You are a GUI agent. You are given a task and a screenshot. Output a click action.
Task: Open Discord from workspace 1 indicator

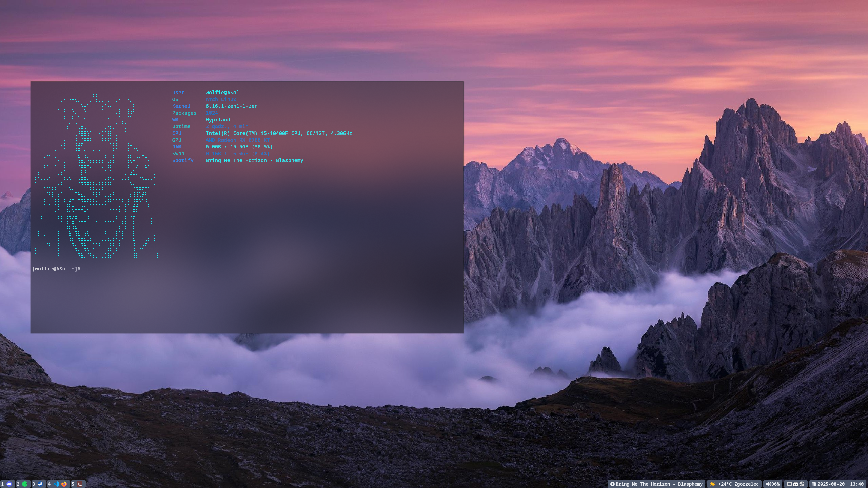[x=9, y=484]
